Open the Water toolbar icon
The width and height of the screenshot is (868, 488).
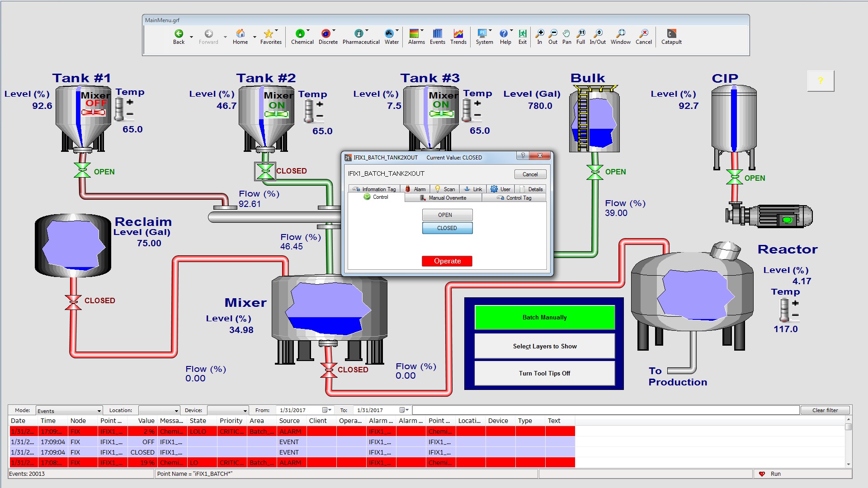coord(389,34)
